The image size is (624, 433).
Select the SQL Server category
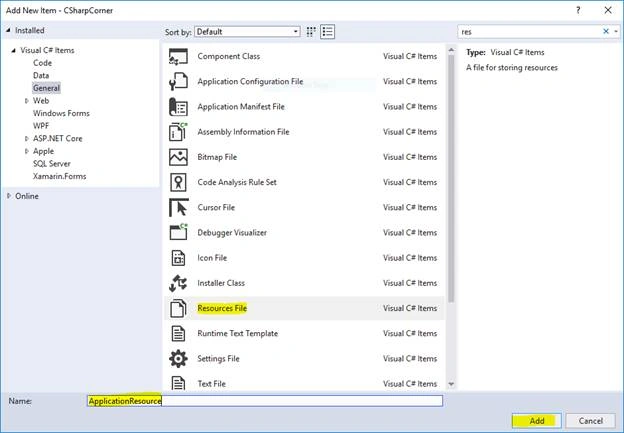52,164
